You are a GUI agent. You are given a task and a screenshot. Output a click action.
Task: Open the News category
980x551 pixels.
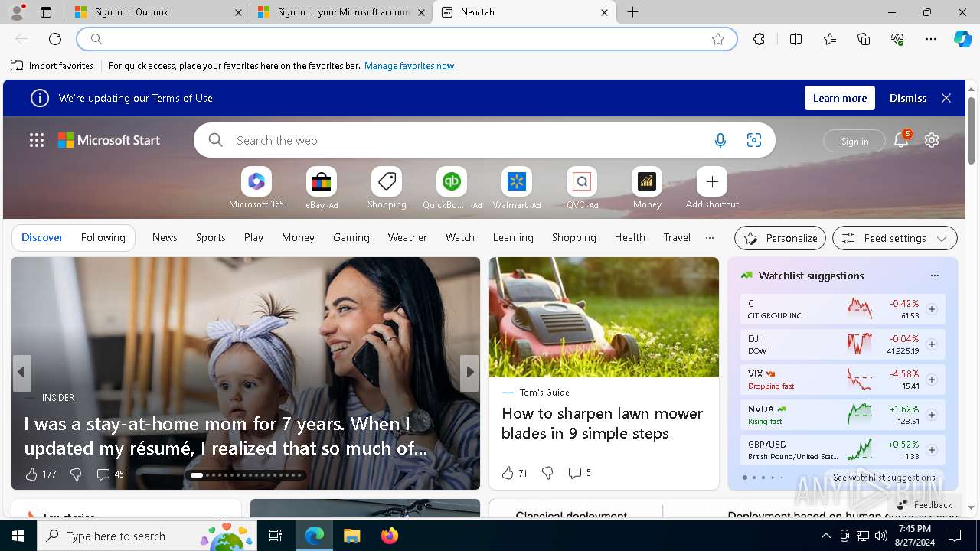[x=165, y=237]
